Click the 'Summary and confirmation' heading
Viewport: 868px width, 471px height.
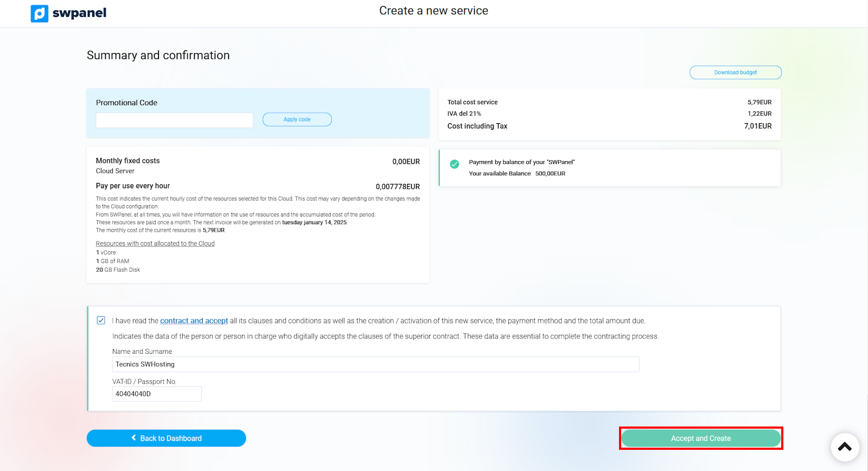point(158,55)
